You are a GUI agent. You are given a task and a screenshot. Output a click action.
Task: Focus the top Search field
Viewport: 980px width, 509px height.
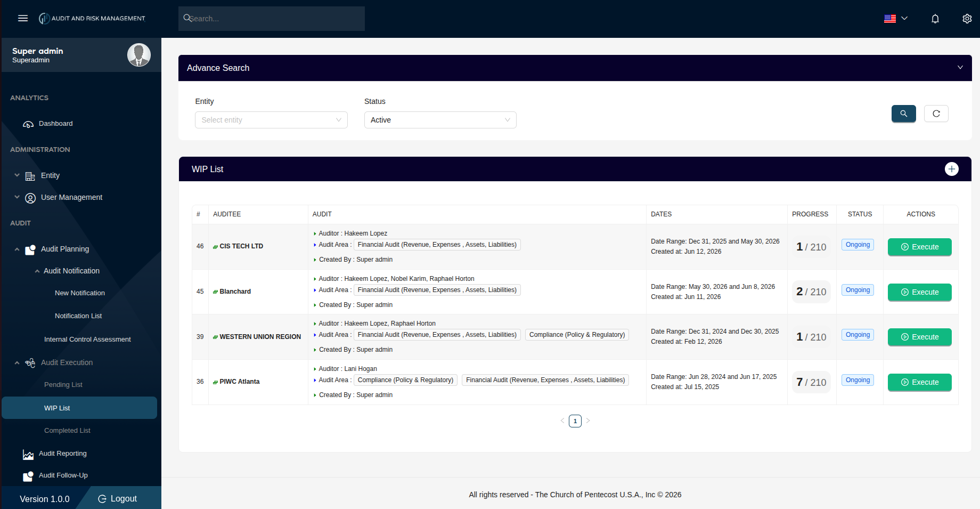pos(272,19)
